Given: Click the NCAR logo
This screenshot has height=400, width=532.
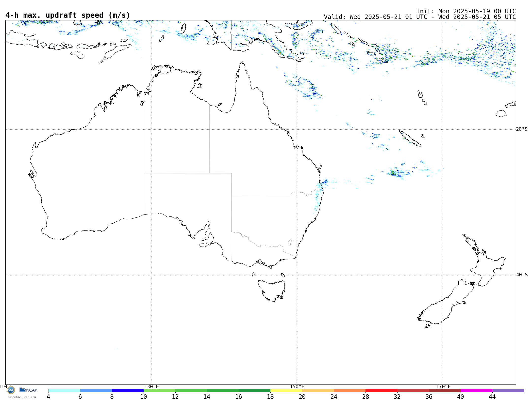Looking at the screenshot, I should coord(28,390).
